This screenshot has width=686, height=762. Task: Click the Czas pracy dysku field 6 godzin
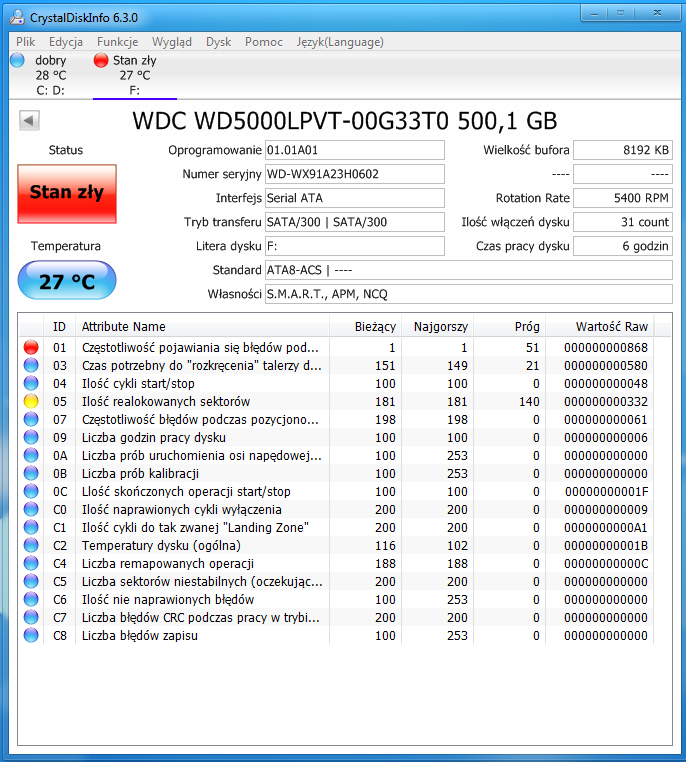[623, 246]
